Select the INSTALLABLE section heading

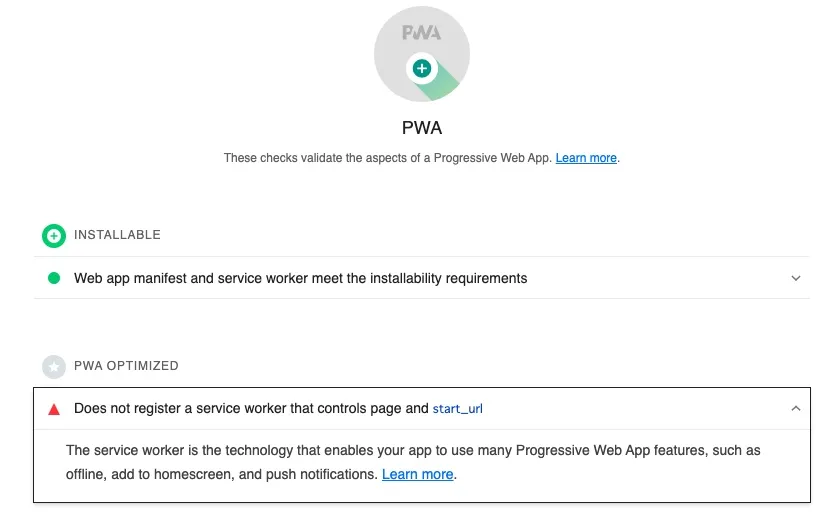[117, 235]
